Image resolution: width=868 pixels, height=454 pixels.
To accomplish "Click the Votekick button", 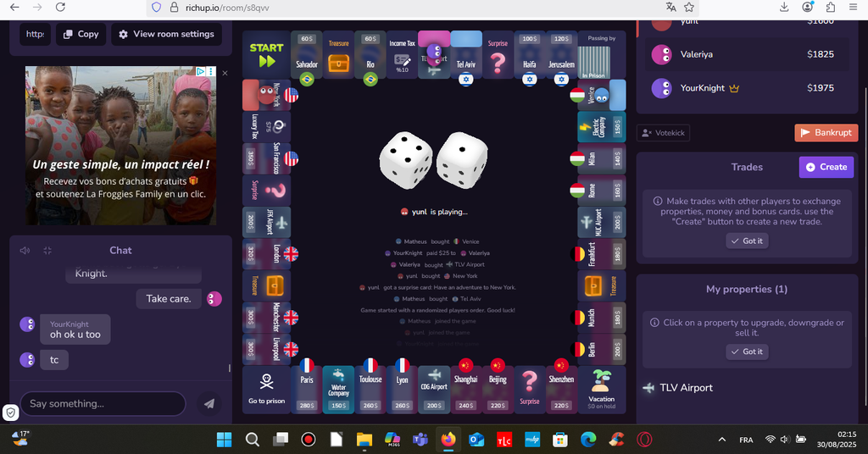I will pos(664,133).
